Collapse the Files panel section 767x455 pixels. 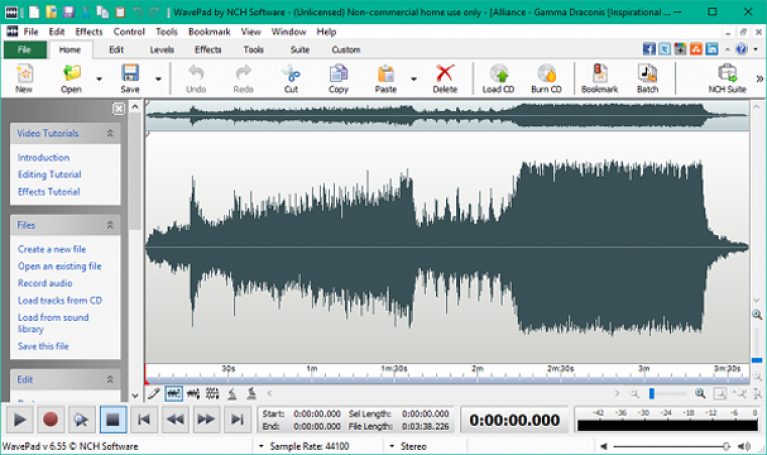(x=110, y=225)
